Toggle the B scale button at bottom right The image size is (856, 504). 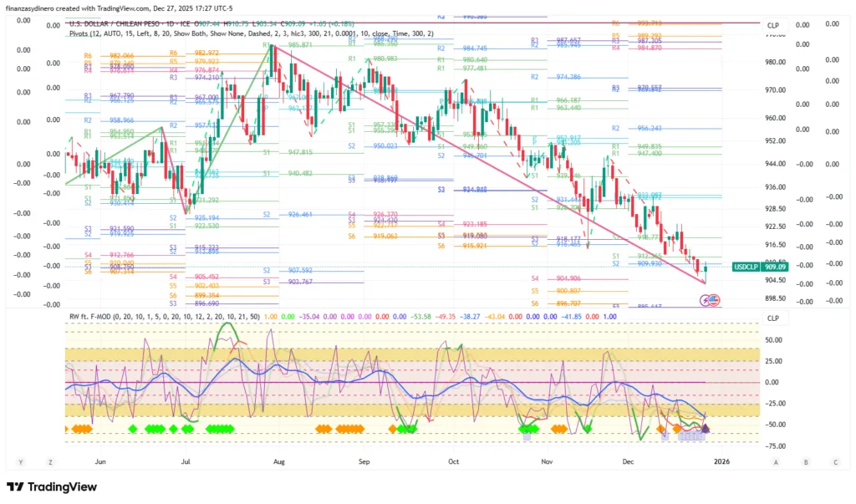[806, 461]
